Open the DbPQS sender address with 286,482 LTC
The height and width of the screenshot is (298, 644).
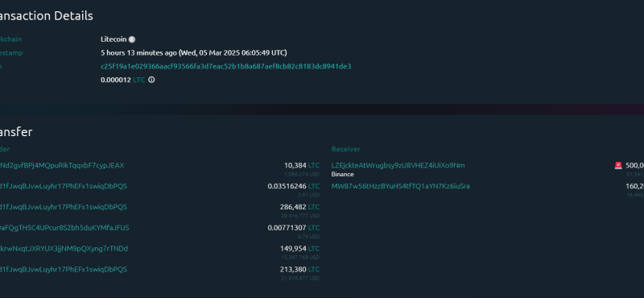[64, 207]
